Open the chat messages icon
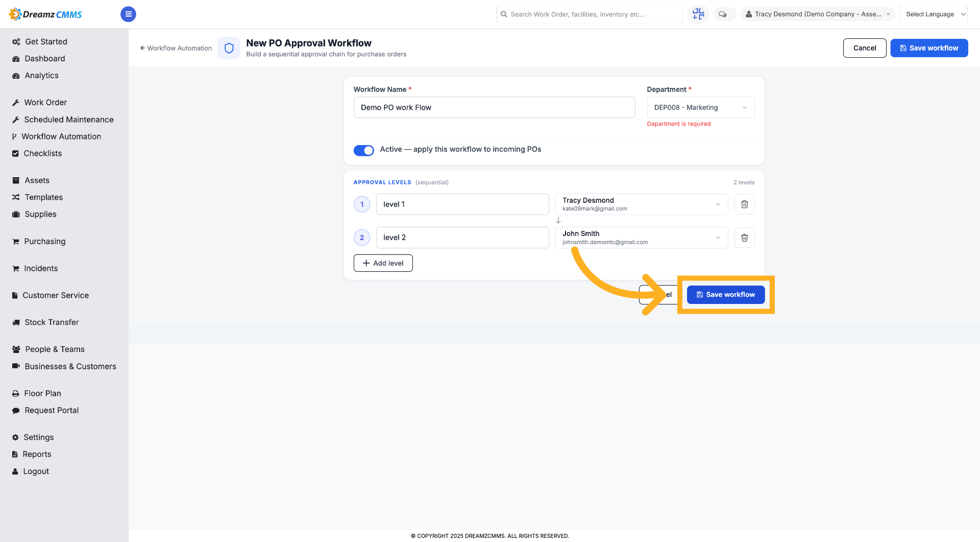Image resolution: width=980 pixels, height=542 pixels. click(x=722, y=14)
